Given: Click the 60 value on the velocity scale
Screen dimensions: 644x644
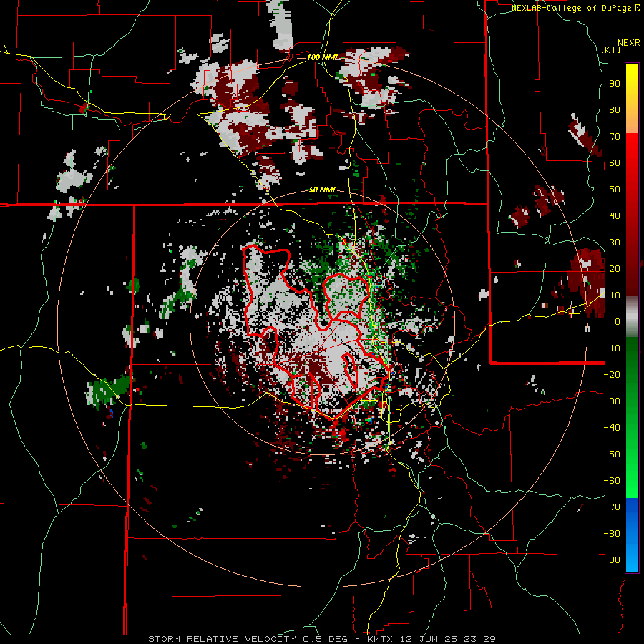Looking at the screenshot, I should (615, 162).
